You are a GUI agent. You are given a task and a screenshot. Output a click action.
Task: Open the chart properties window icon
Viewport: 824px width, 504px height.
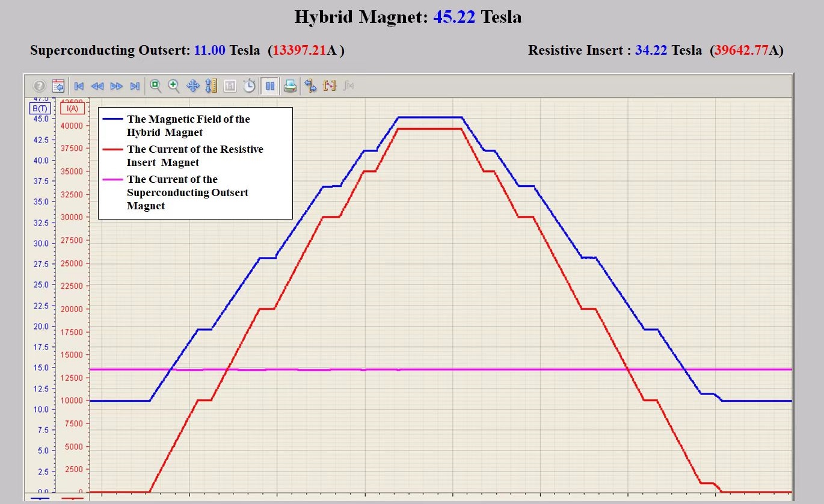coord(58,86)
